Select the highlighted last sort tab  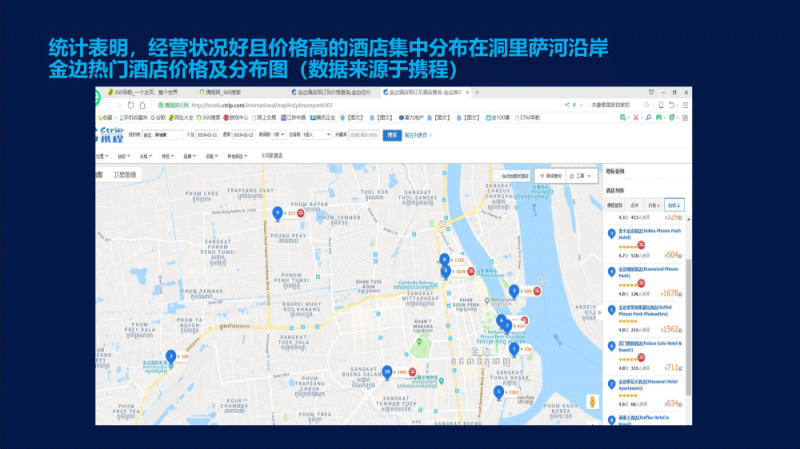(x=674, y=205)
